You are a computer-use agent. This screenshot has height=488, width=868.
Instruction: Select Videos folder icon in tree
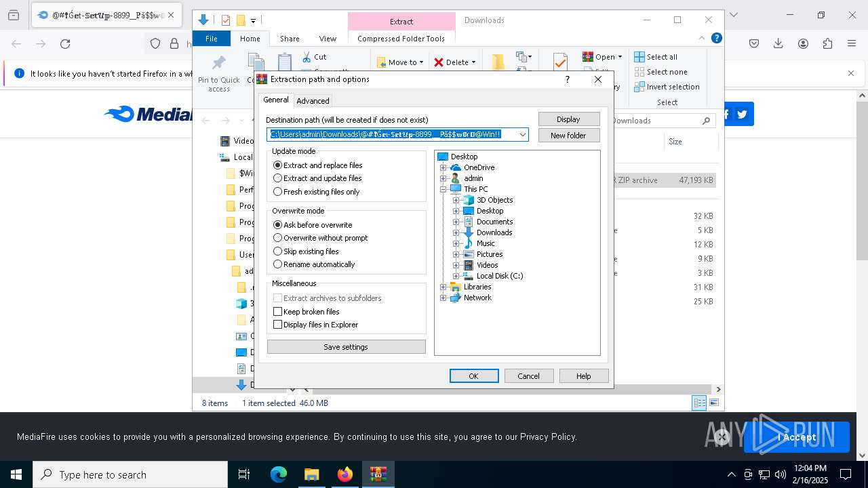pos(468,265)
